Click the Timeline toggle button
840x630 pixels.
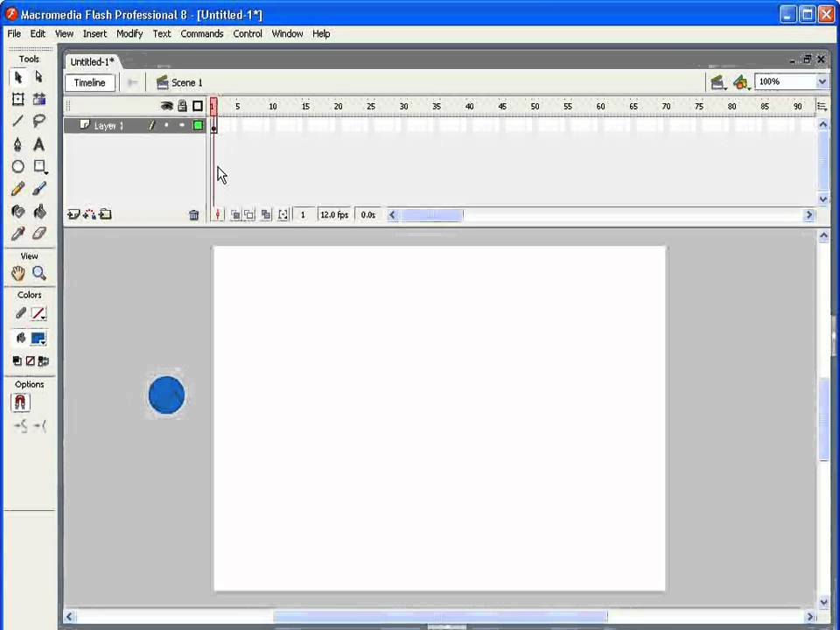click(x=89, y=82)
